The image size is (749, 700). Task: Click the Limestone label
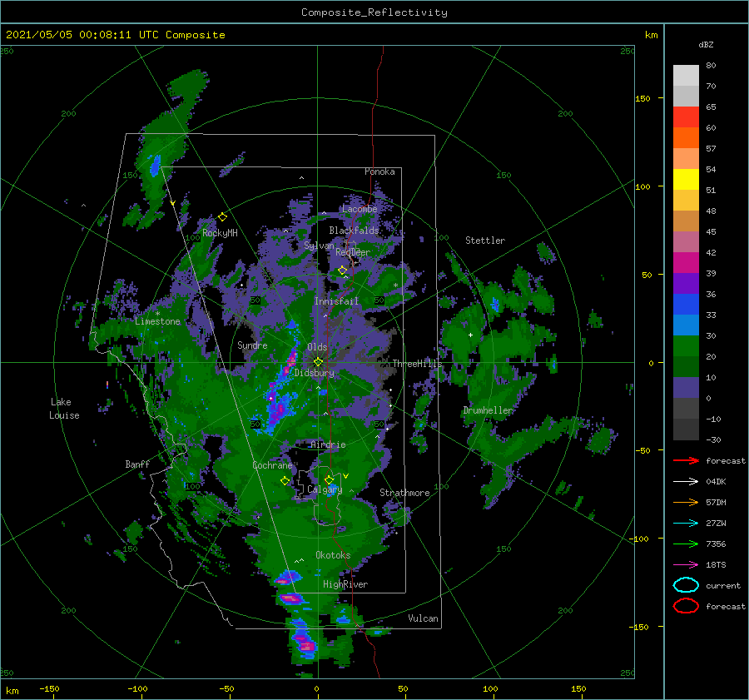[x=157, y=321]
